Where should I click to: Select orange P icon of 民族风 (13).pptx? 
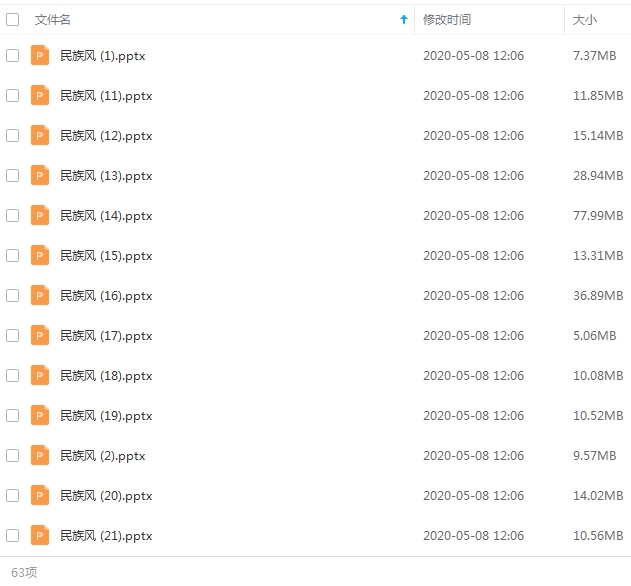[x=40, y=175]
